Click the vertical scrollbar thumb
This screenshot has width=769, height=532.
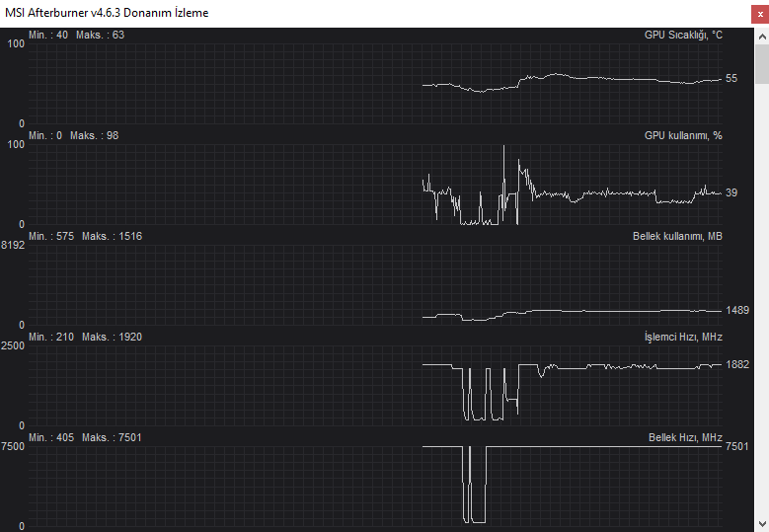click(761, 65)
